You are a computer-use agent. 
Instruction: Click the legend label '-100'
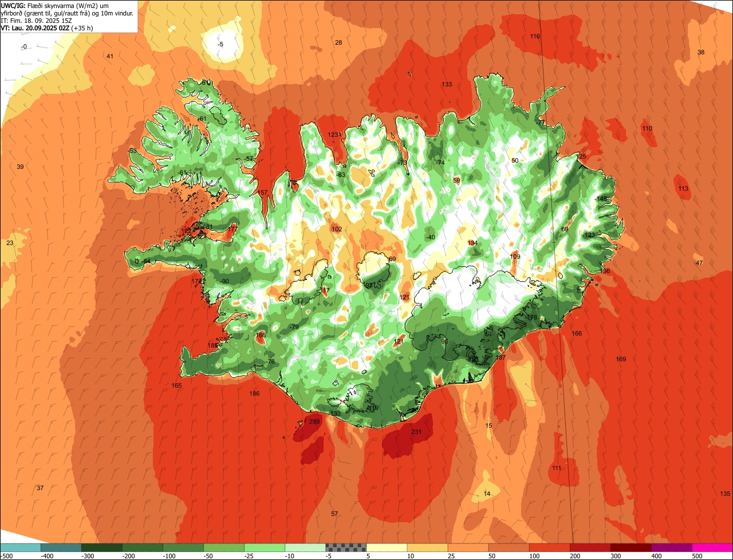pos(169,556)
